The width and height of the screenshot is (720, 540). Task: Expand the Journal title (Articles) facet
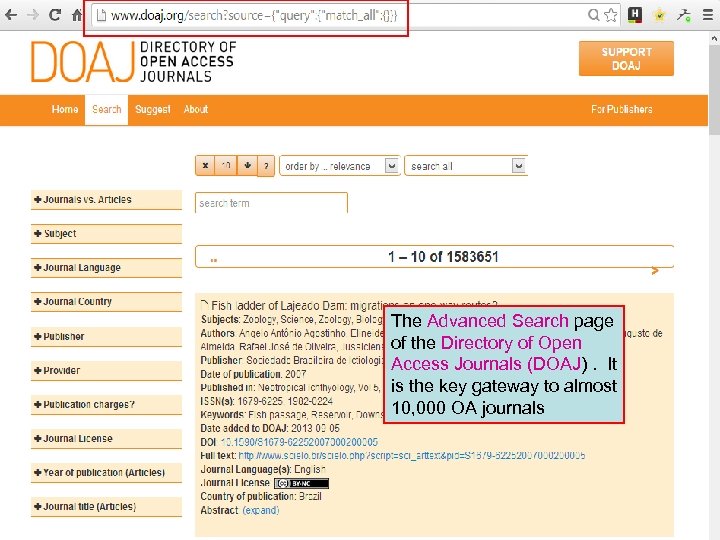(106, 506)
